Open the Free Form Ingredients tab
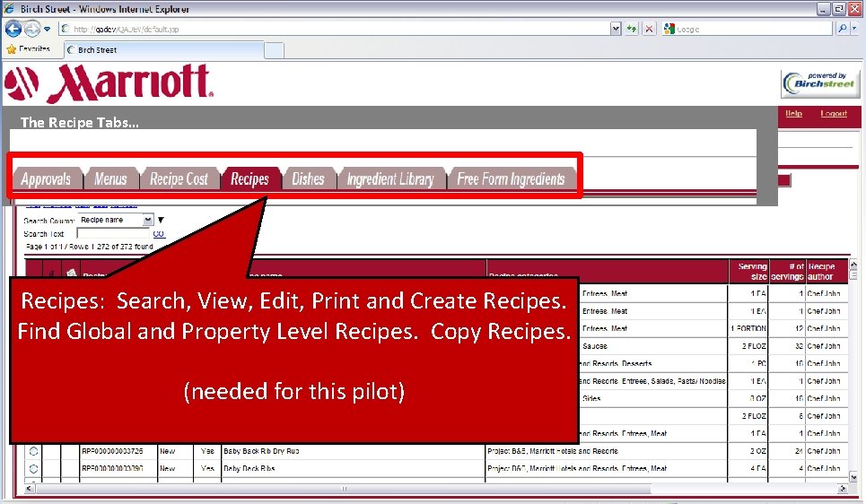866x504 pixels. pos(512,178)
